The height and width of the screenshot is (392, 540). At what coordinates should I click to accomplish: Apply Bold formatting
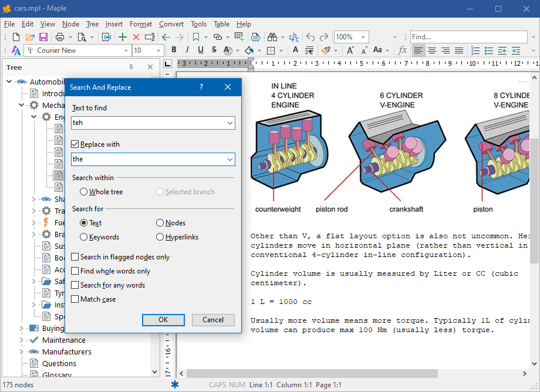[174, 50]
